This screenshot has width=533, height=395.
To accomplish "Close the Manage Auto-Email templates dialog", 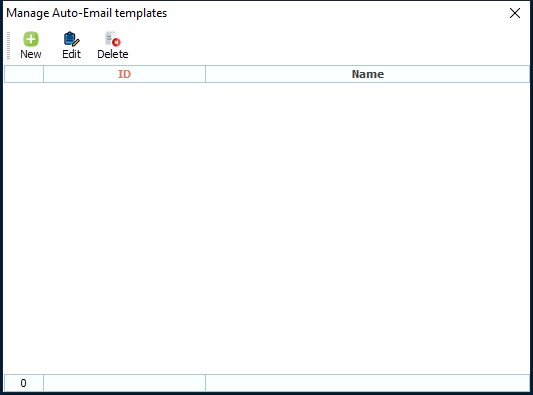I will coord(515,13).
